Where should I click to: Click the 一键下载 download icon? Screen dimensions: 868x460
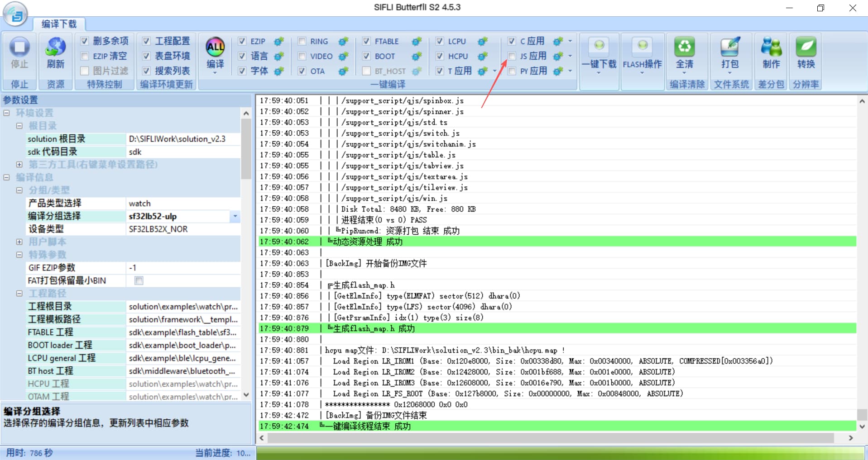pyautogui.click(x=599, y=46)
